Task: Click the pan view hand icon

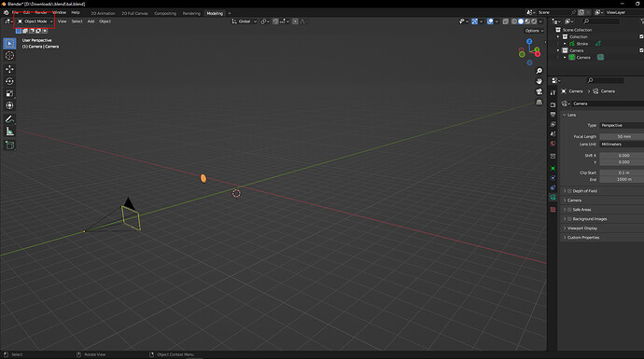Action: coord(539,81)
